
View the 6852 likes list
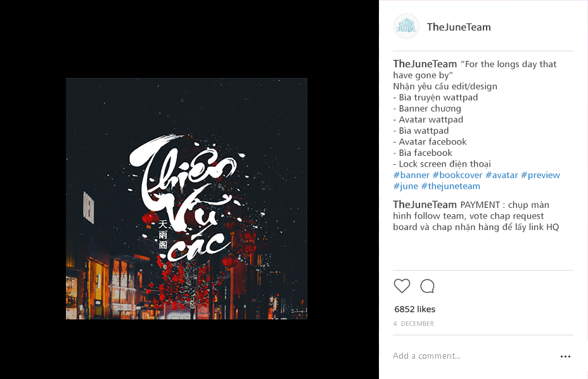click(415, 309)
